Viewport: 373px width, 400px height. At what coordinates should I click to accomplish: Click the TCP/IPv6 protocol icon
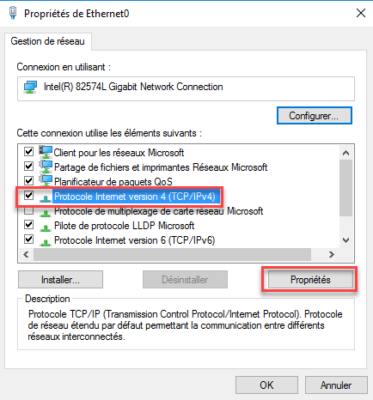tap(45, 242)
